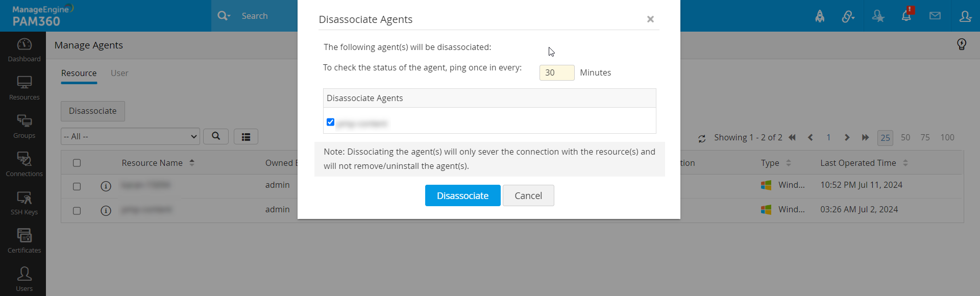Viewport: 980px width, 296px height.
Task: Select Resources in the left sidebar
Action: click(x=24, y=88)
